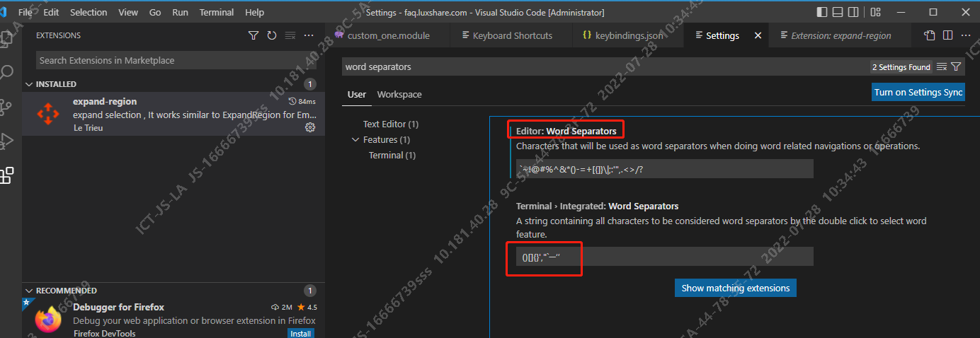Open the Extensions view in activity bar

coord(6,175)
